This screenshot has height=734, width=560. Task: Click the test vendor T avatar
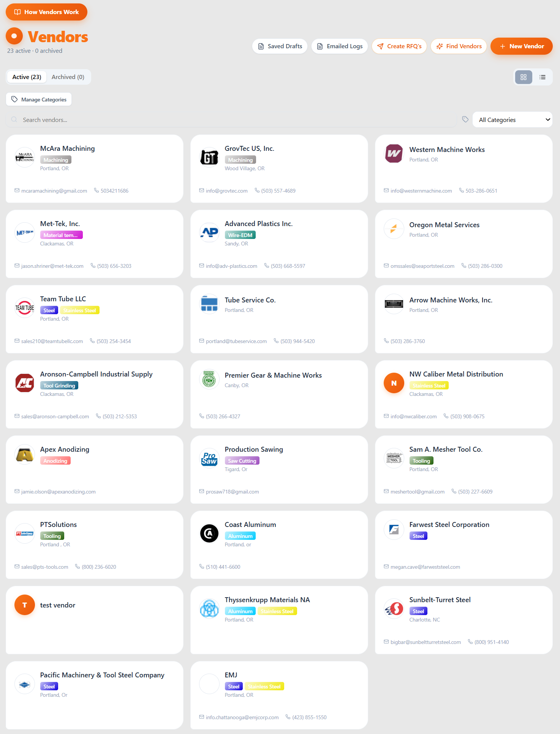click(x=25, y=605)
